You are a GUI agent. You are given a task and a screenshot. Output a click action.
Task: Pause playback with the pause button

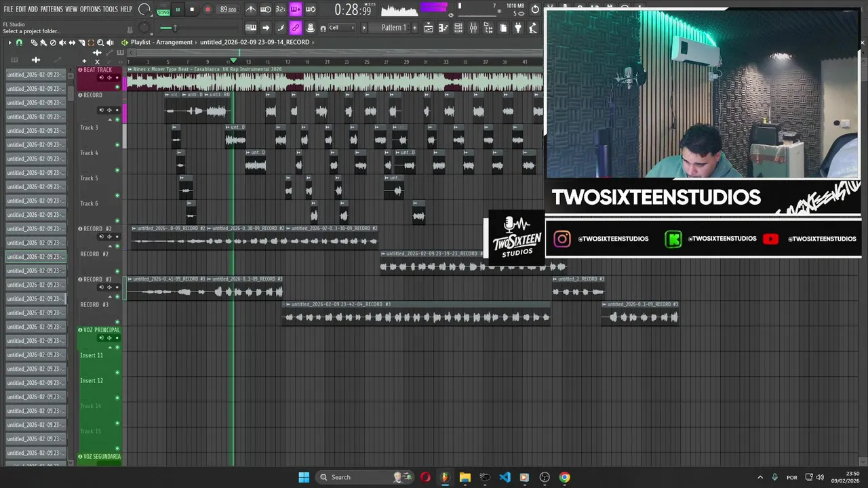click(x=178, y=9)
